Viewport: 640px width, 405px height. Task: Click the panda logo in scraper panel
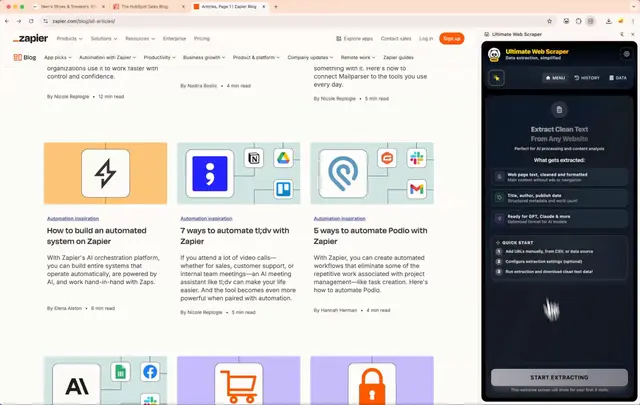pyautogui.click(x=494, y=54)
